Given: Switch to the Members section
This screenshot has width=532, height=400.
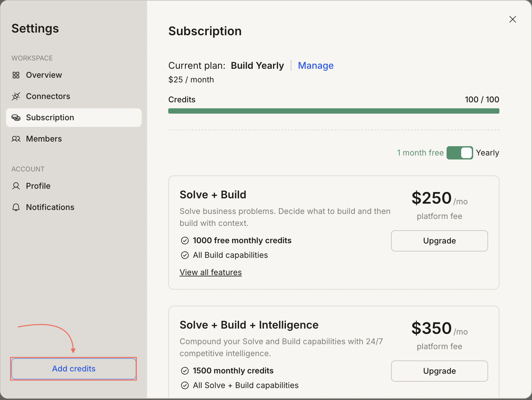Looking at the screenshot, I should pyautogui.click(x=44, y=139).
